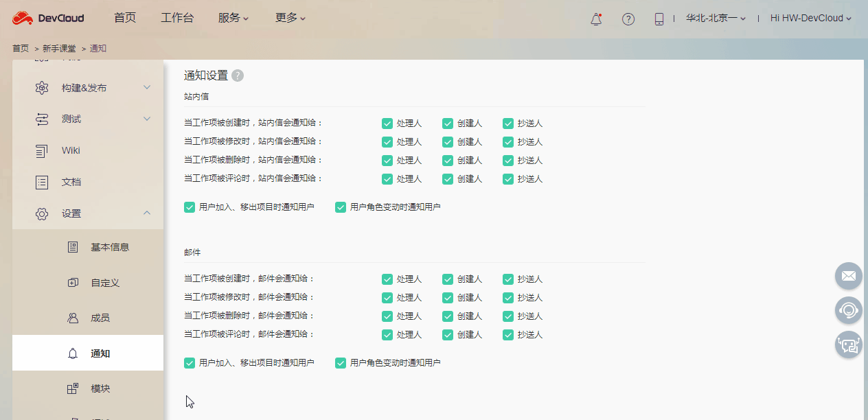
Task: Switch to the 工作台 menu
Action: pos(177,18)
